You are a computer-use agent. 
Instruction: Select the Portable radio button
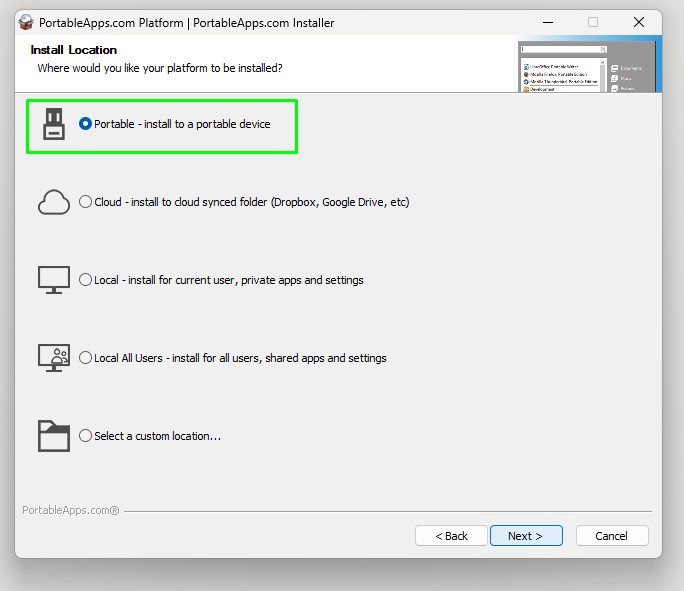[86, 124]
